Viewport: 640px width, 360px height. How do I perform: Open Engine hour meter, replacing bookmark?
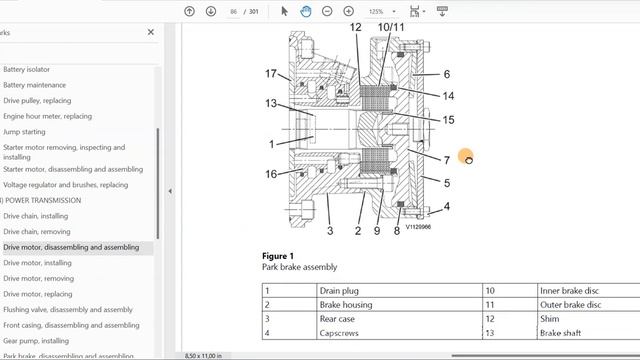[x=47, y=116]
